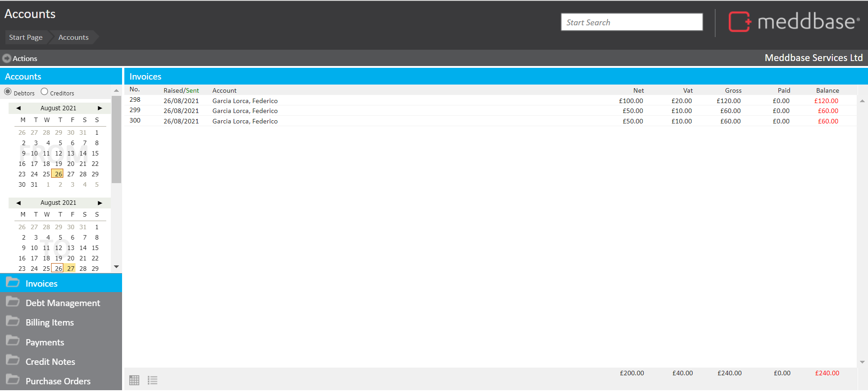
Task: Select day 27 in the To calendar
Action: click(x=71, y=269)
